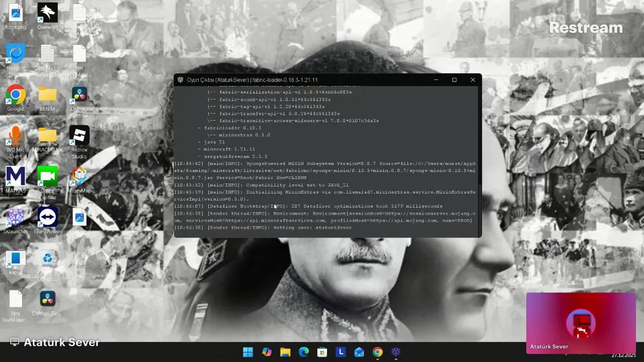Click 'Initializing MixinExtras' log line

325,196
